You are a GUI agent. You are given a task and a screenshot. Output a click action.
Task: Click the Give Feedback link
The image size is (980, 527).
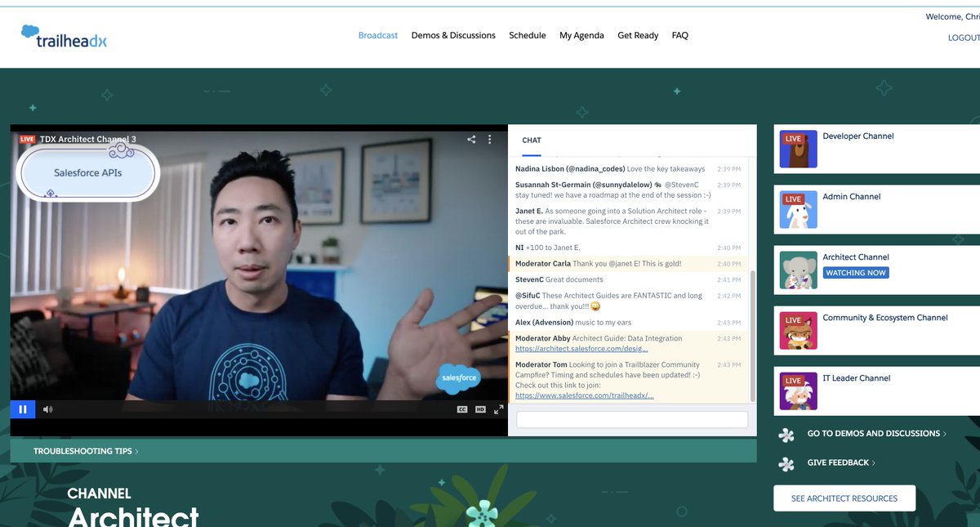(x=841, y=462)
